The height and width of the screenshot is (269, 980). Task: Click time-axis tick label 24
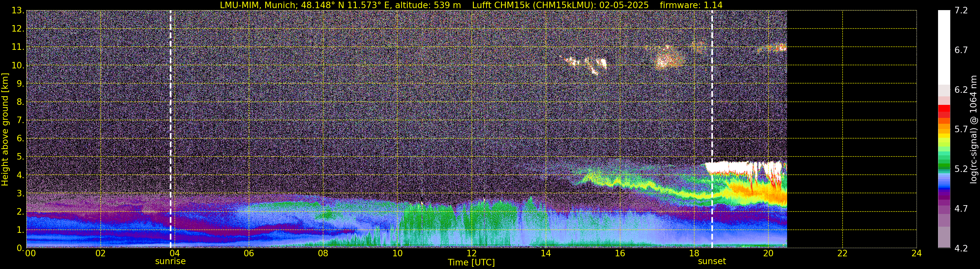917,253
